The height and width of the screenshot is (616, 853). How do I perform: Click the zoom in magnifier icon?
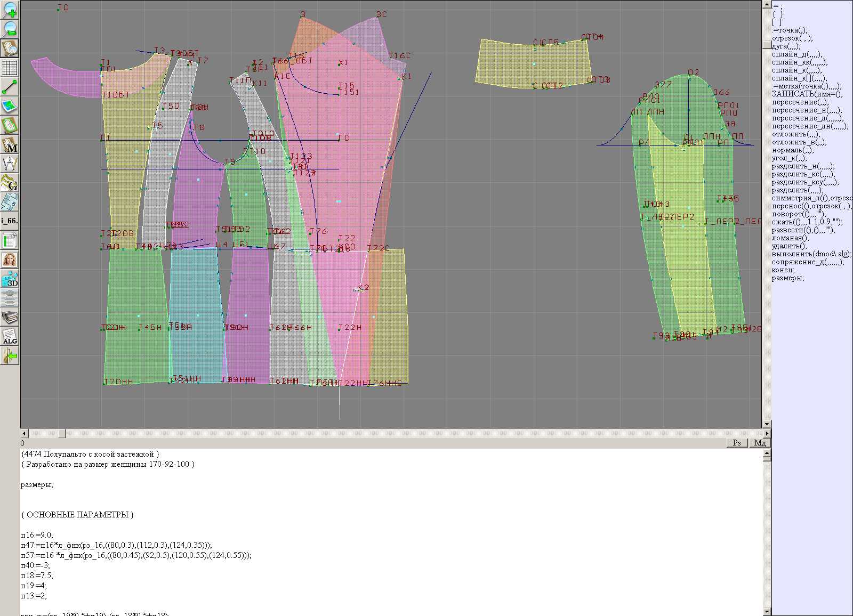tap(10, 10)
